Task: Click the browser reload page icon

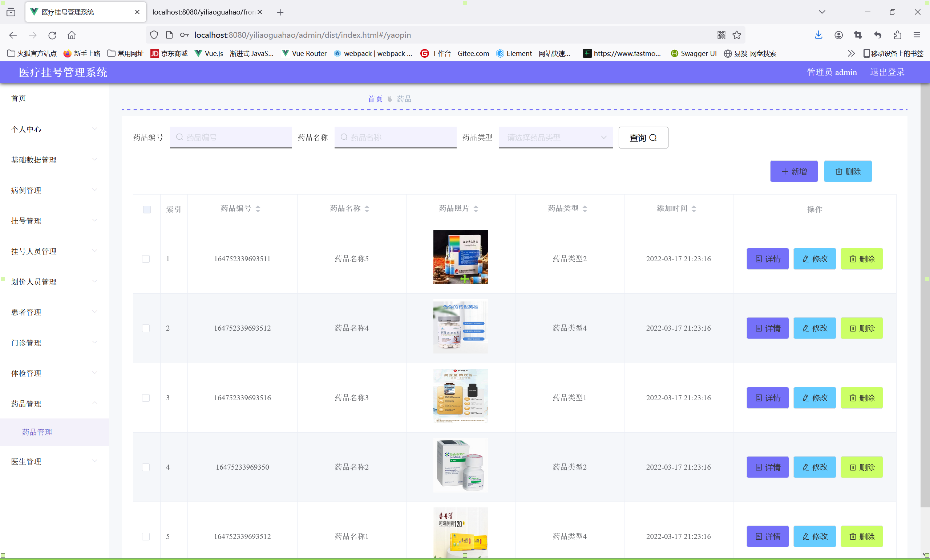Action: click(52, 35)
